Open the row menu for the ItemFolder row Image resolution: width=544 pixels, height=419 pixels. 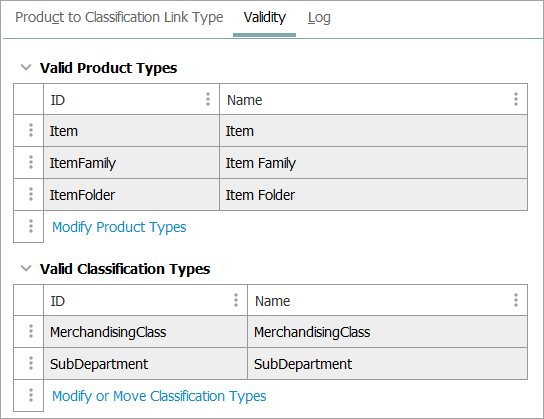[x=31, y=194]
